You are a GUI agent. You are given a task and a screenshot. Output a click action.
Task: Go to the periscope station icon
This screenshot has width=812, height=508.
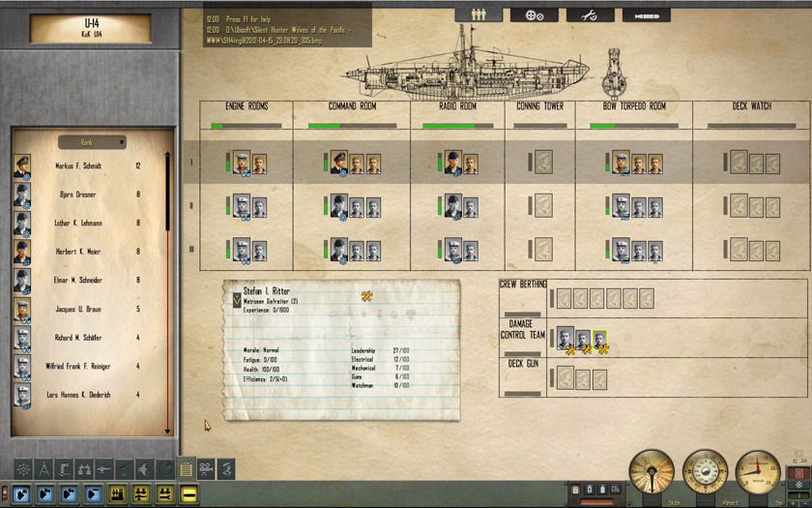(64, 469)
